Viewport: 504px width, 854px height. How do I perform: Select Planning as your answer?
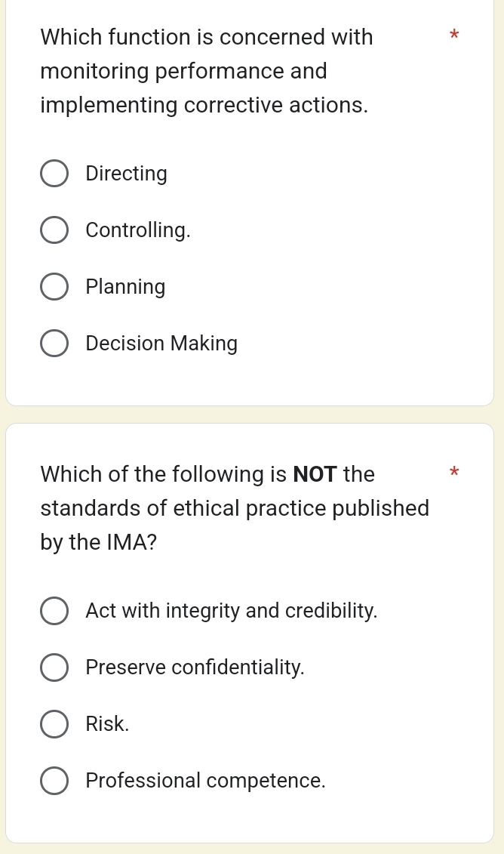point(54,286)
